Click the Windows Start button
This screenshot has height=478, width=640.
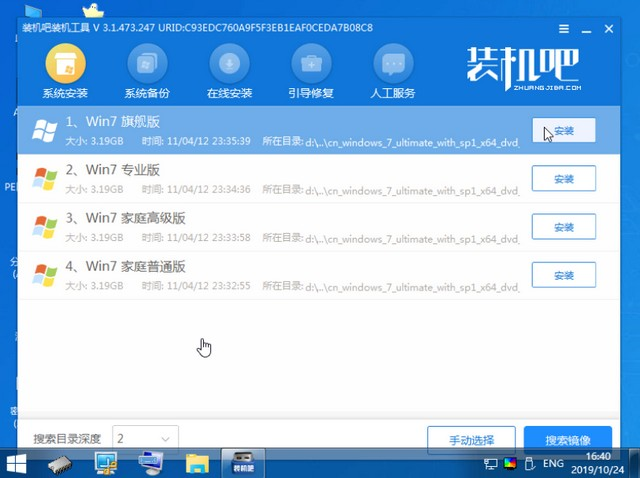point(17,463)
